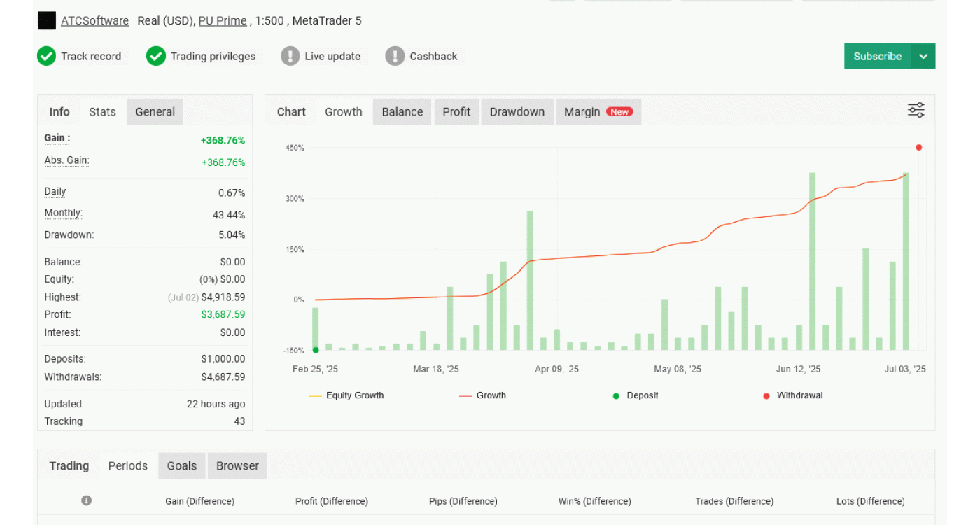This screenshot has height=525, width=980.
Task: Open the Margin tab marked New
Action: click(598, 112)
